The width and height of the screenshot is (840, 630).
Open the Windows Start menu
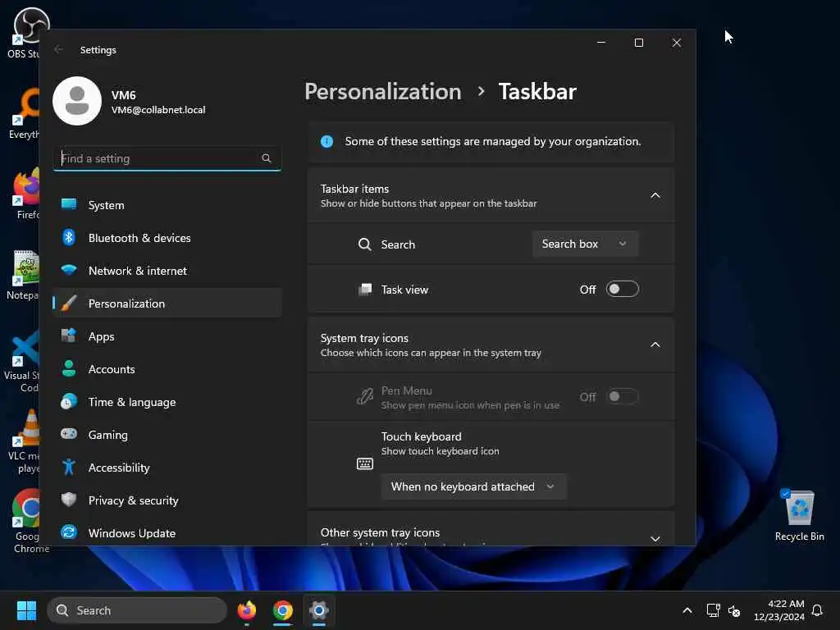click(x=26, y=610)
